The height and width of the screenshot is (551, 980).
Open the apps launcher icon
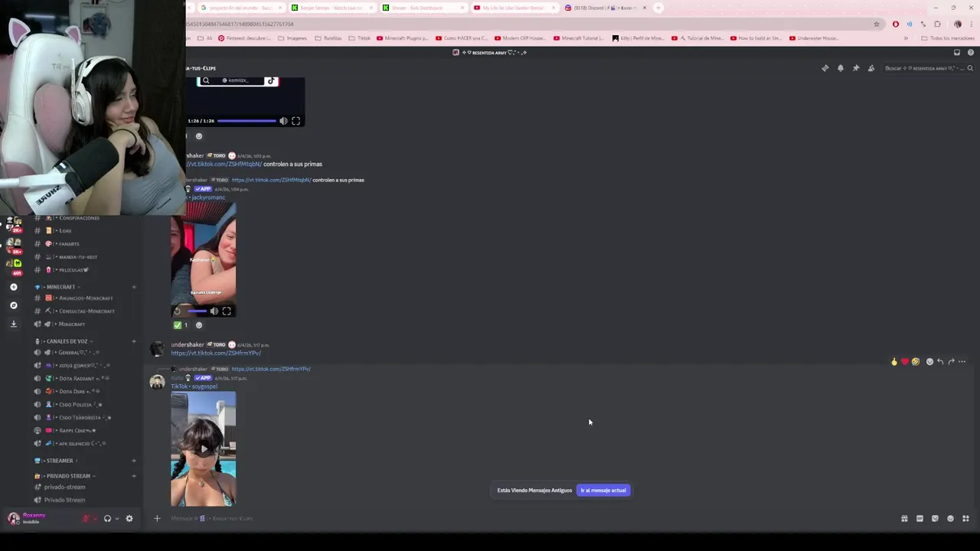tap(965, 519)
